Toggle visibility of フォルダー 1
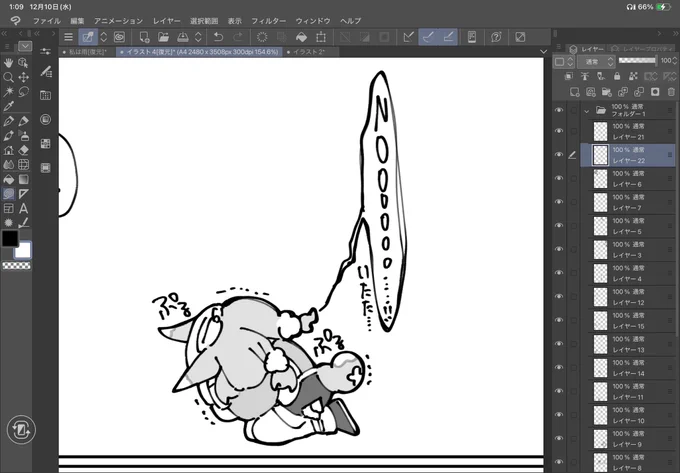 click(x=559, y=110)
